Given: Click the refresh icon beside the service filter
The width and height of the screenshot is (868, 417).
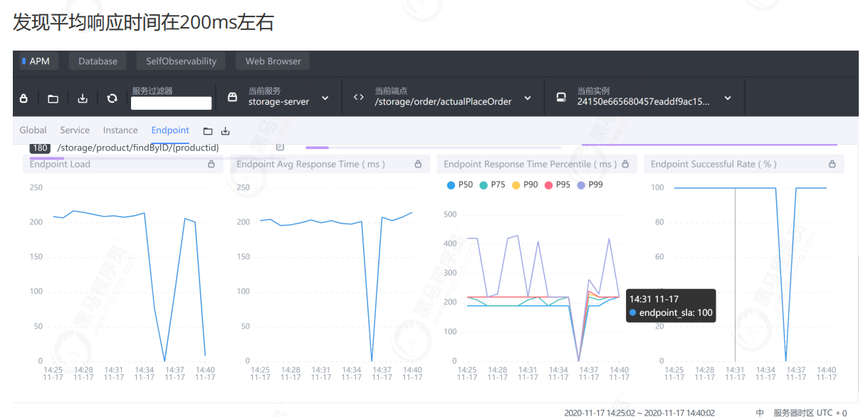Looking at the screenshot, I should [x=112, y=98].
